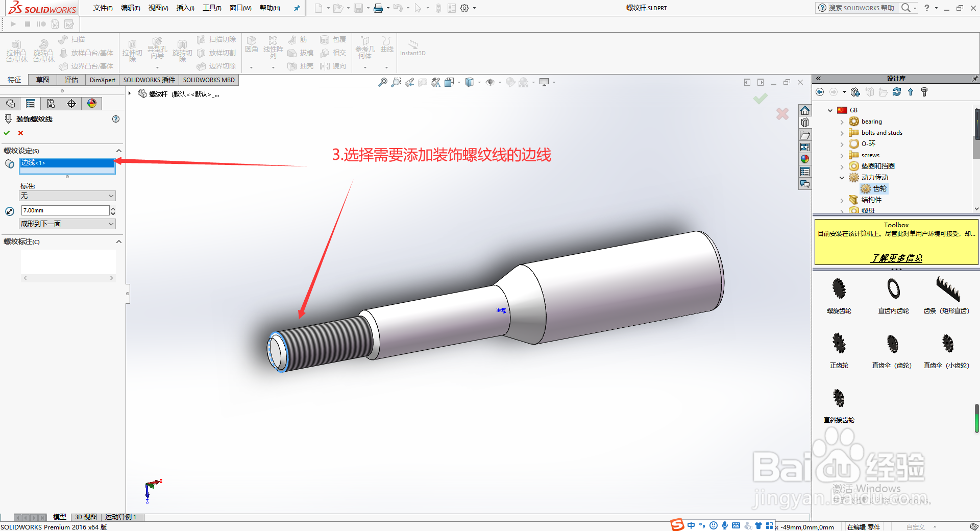Open the DisplayManager color-ball tab icon

pos(92,104)
